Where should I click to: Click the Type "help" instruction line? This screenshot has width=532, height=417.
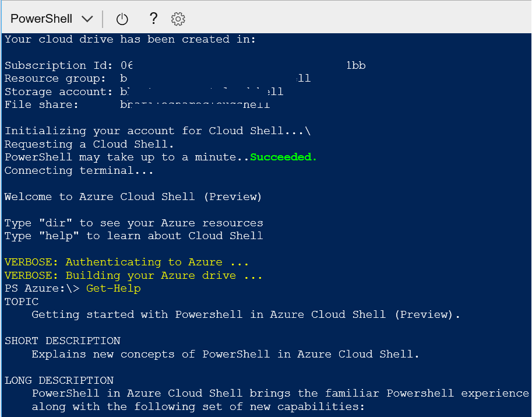pyautogui.click(x=133, y=236)
